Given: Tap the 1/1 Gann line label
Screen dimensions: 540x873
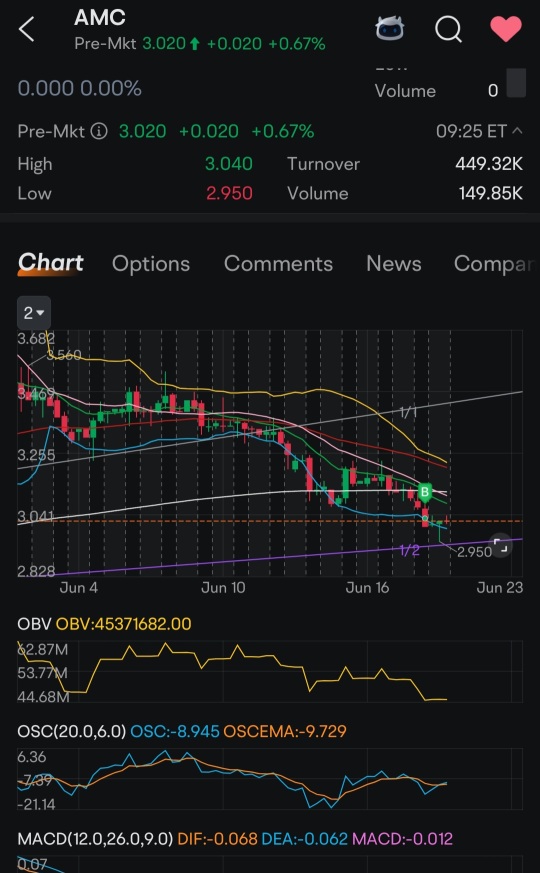Looking at the screenshot, I should [408, 413].
